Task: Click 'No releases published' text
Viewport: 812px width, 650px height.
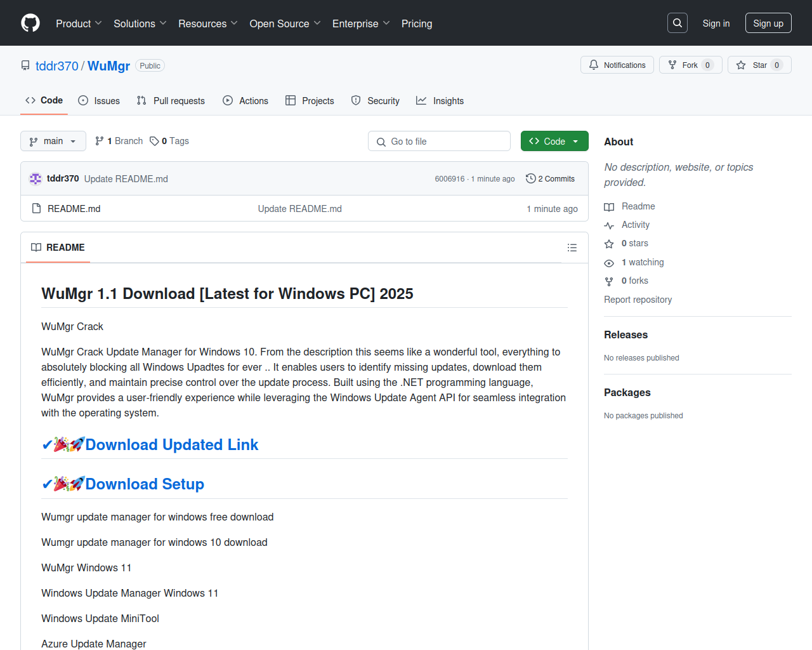Action: (x=641, y=358)
